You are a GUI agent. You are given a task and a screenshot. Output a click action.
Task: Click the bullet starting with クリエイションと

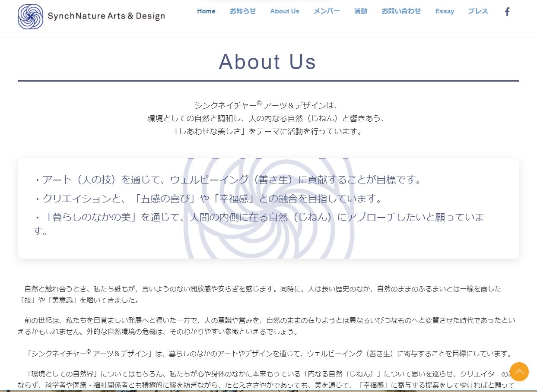[x=208, y=199]
